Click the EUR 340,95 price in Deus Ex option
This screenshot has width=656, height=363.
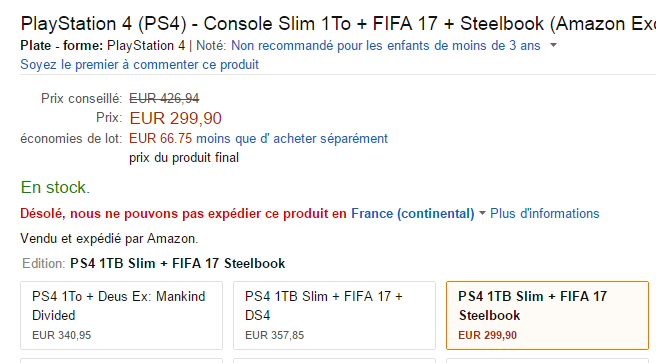(62, 335)
